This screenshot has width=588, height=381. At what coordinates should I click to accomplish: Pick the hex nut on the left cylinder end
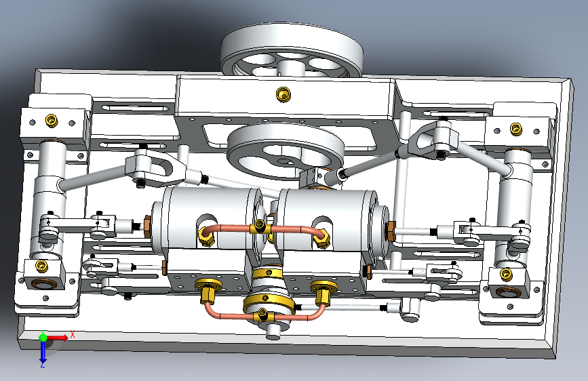[147, 226]
